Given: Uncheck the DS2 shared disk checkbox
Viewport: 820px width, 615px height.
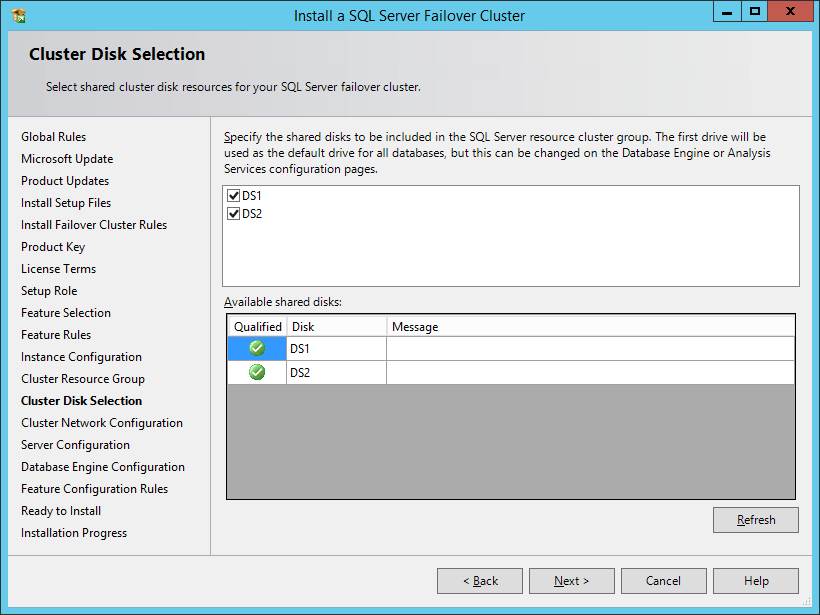Looking at the screenshot, I should coord(234,213).
